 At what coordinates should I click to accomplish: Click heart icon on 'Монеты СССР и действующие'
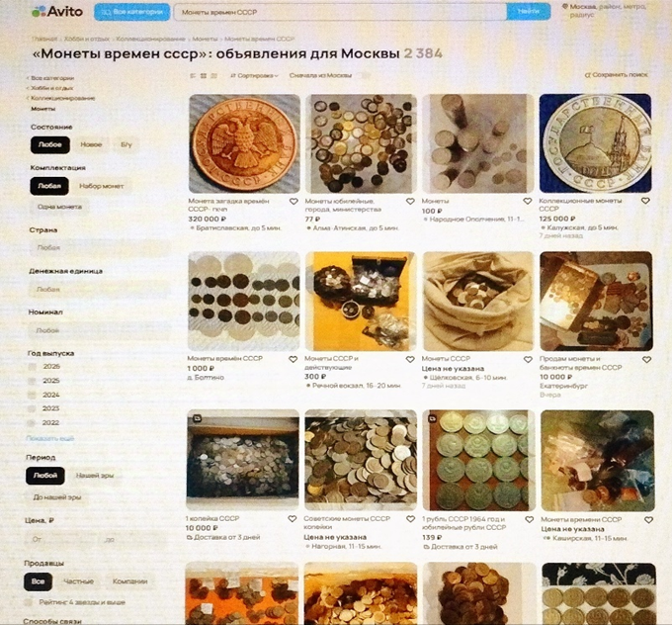[x=410, y=359]
